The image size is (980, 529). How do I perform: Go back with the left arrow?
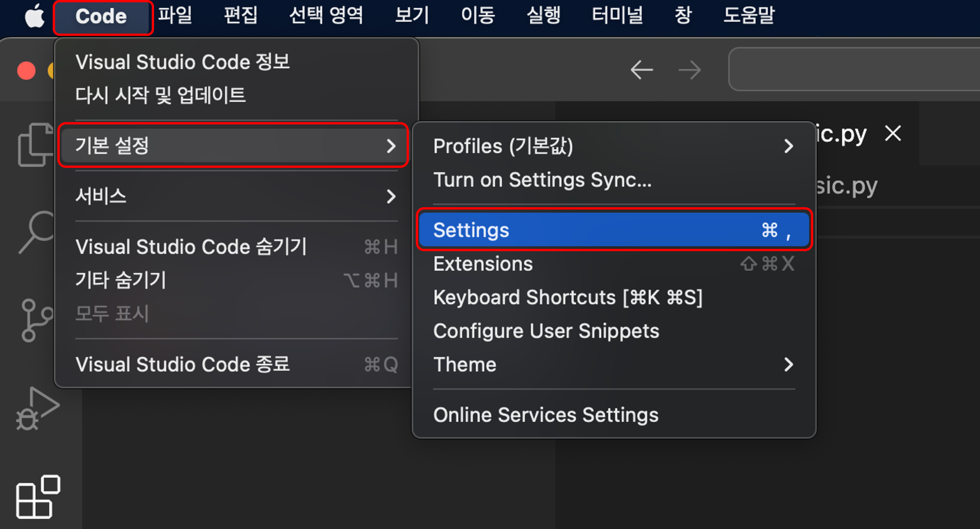click(642, 70)
